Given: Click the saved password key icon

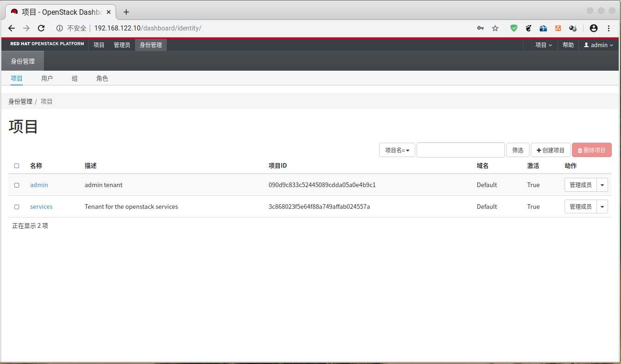Looking at the screenshot, I should (480, 28).
